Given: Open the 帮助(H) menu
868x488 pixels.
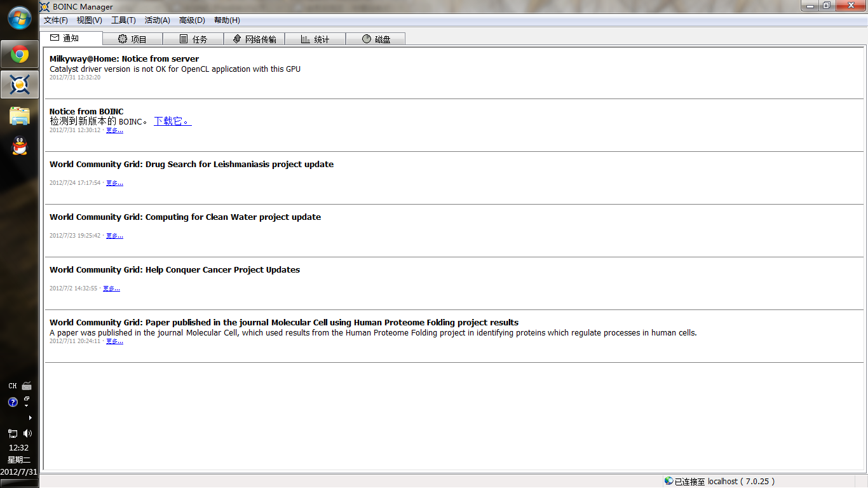Looking at the screenshot, I should tap(227, 20).
